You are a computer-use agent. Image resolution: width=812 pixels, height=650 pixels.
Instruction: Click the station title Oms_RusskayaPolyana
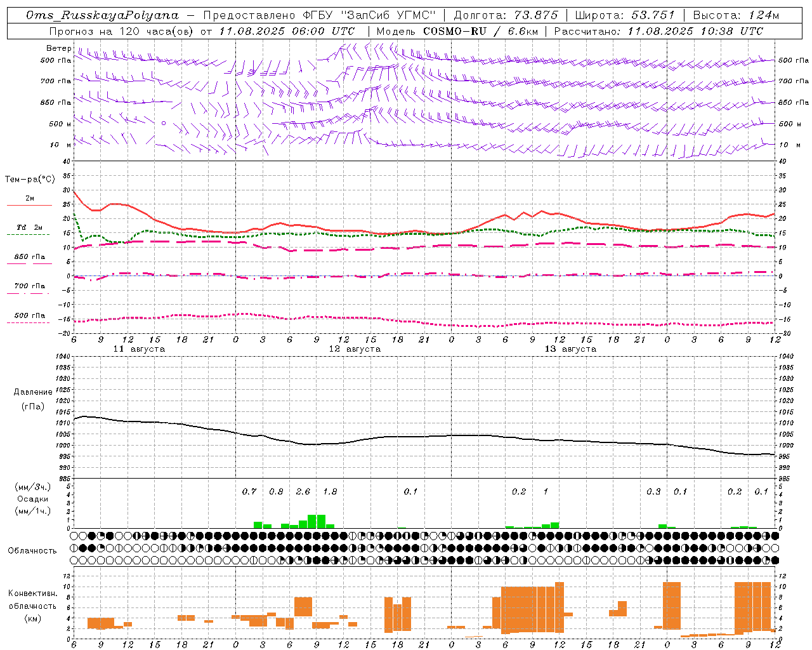click(x=103, y=15)
